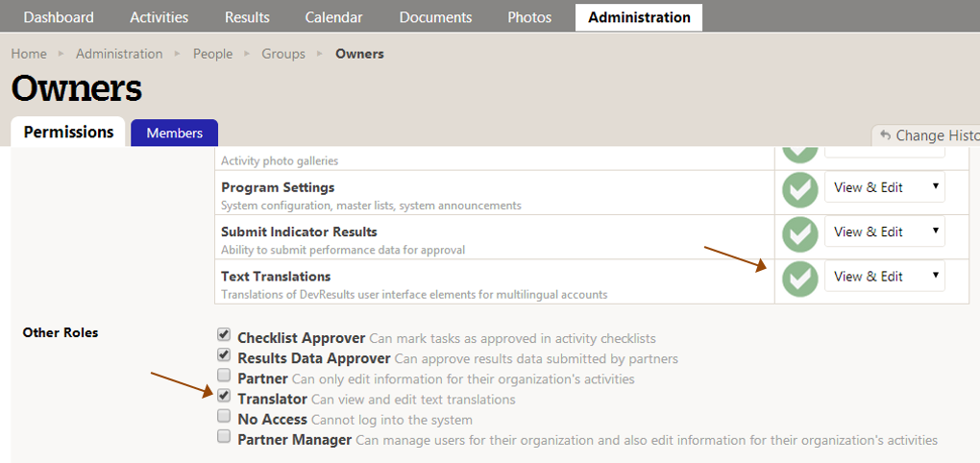Image resolution: width=980 pixels, height=463 pixels.
Task: Check the Partner Manager role checkbox
Action: click(224, 437)
